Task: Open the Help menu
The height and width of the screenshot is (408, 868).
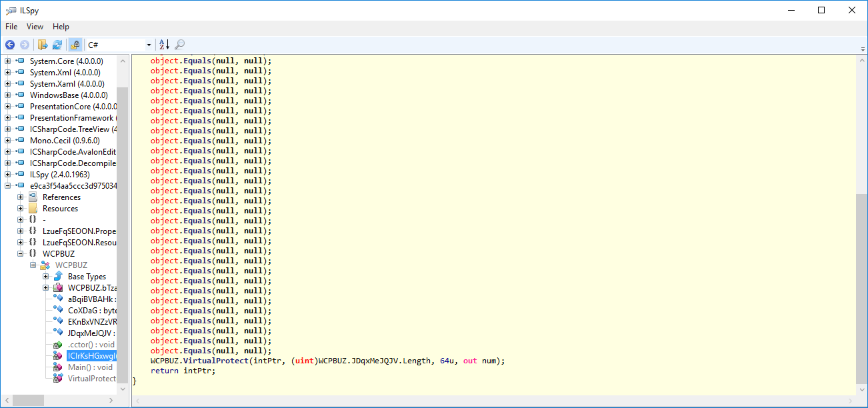Action: (61, 27)
